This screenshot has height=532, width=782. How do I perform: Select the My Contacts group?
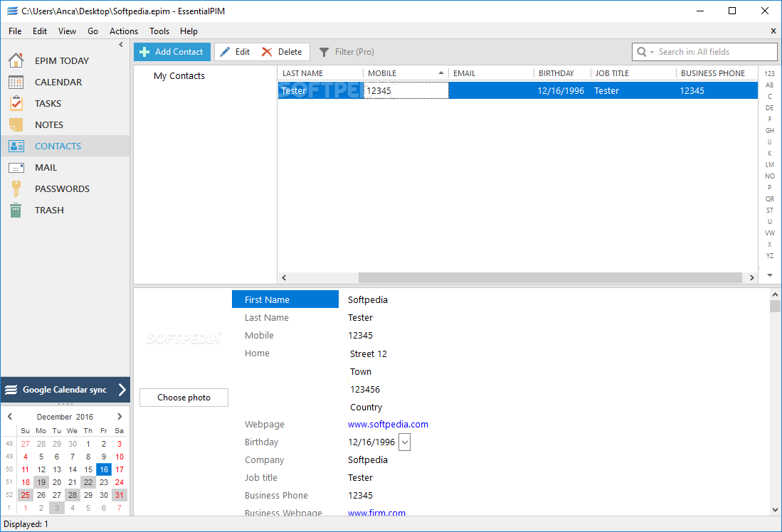click(x=179, y=76)
